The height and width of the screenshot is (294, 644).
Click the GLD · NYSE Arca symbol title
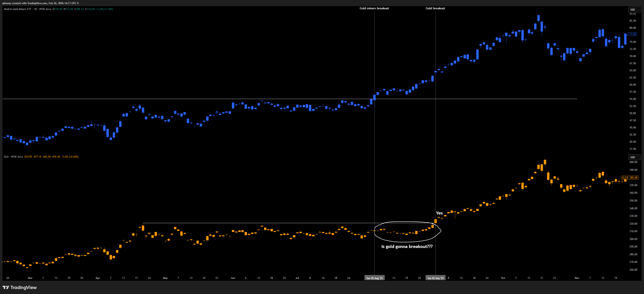(13, 157)
